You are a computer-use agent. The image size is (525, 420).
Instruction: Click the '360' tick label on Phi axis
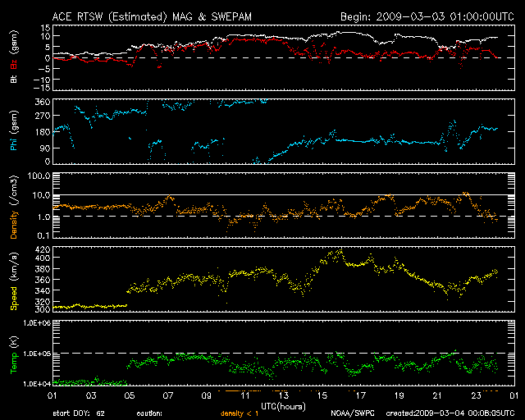click(x=43, y=102)
